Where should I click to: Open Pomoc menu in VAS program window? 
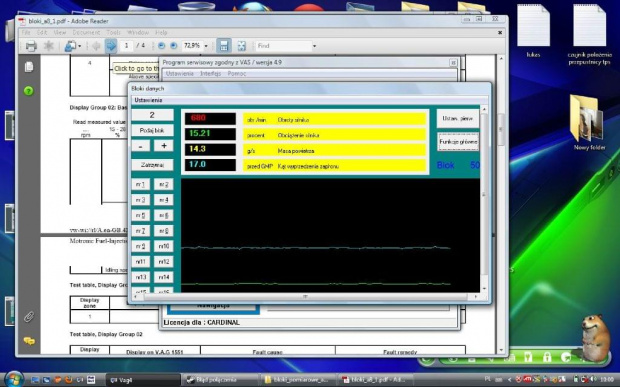(236, 74)
